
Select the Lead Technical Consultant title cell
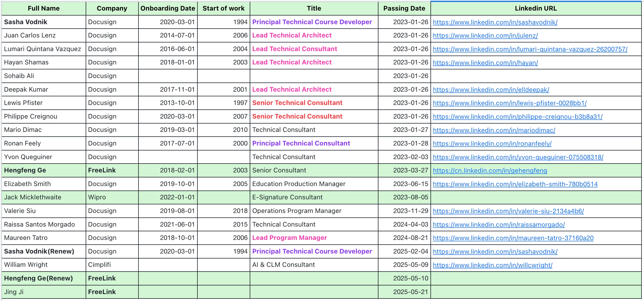[x=314, y=49]
